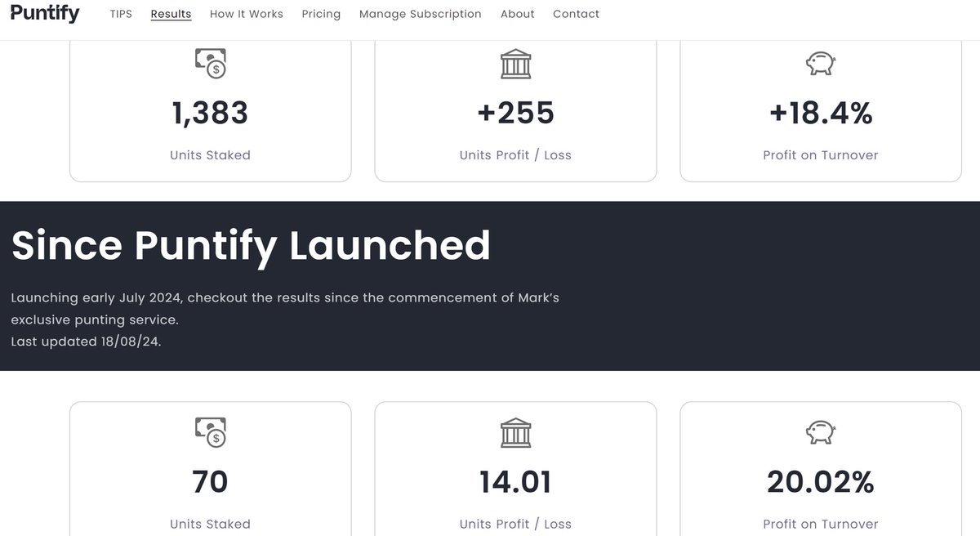Viewport: 980px width, 536px height.
Task: Click 'Units Staked' label under 1,383
Action: click(210, 155)
